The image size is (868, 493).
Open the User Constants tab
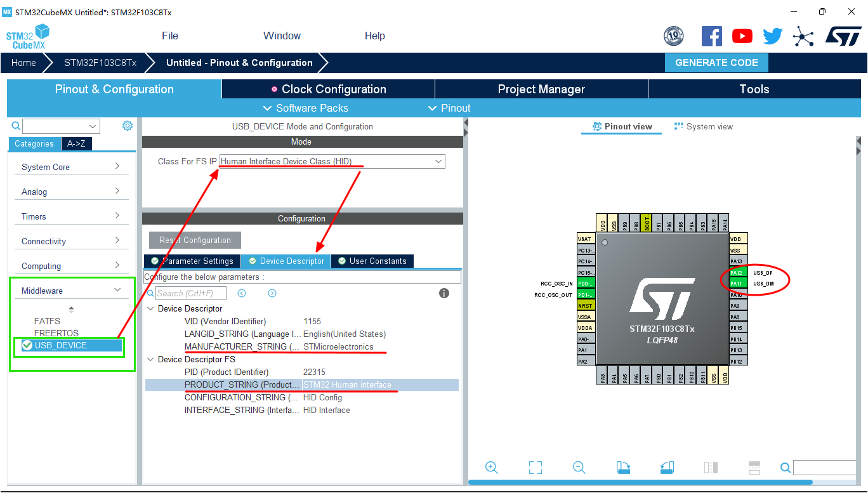coord(372,261)
